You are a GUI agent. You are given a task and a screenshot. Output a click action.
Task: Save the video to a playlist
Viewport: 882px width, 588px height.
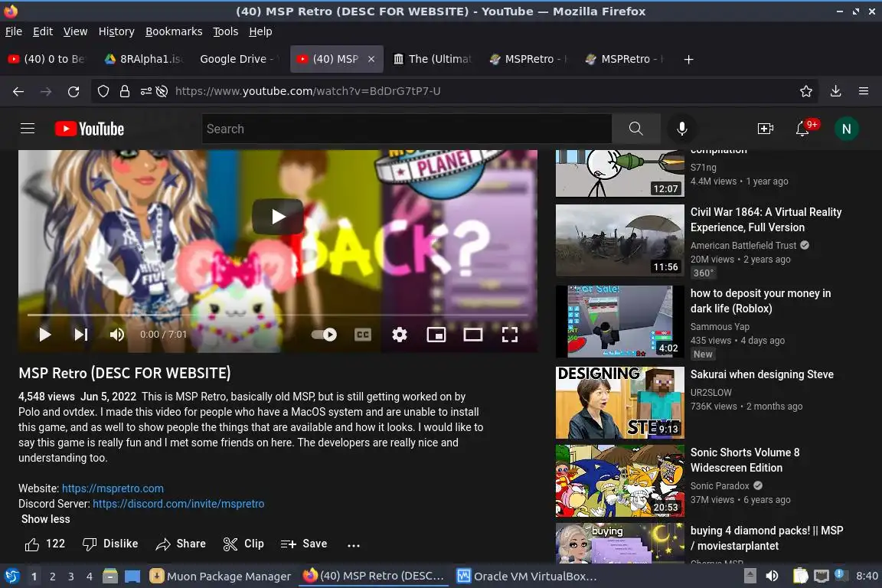[x=304, y=544]
